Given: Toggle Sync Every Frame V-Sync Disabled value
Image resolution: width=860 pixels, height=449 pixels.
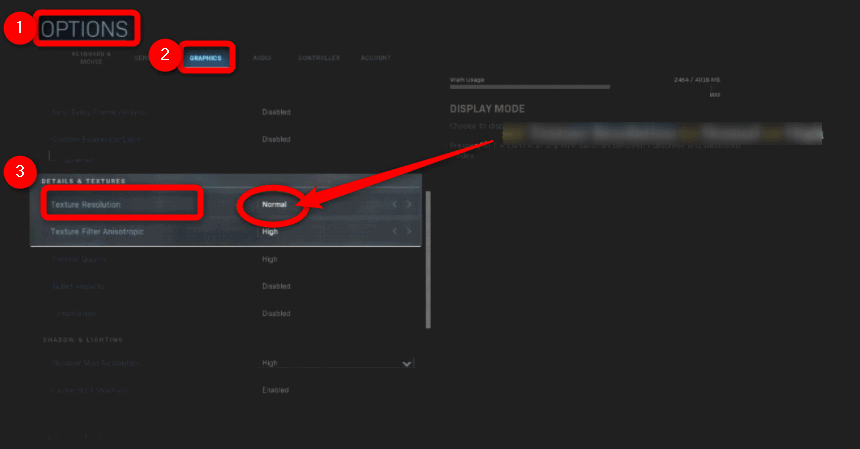Looking at the screenshot, I should [276, 112].
